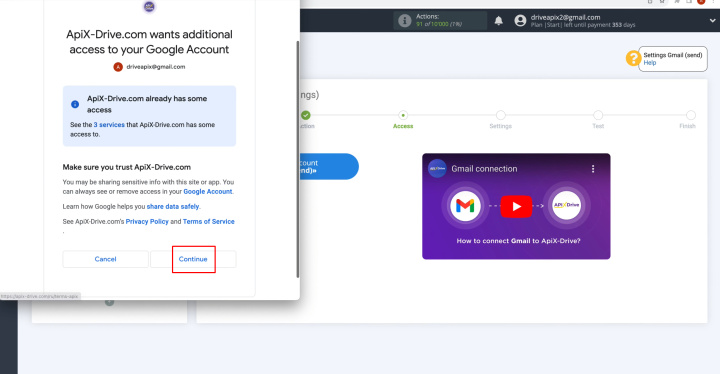Click the blue connect account button
The image size is (720, 374).
click(x=329, y=166)
